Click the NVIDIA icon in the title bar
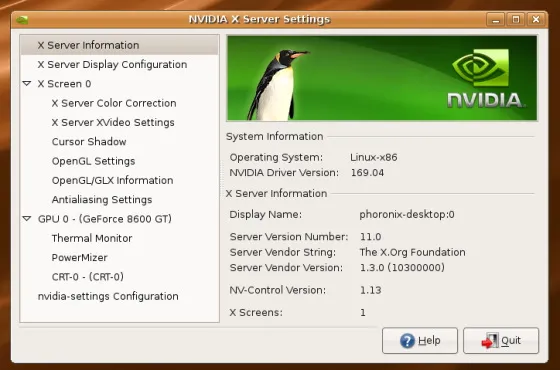The height and width of the screenshot is (370, 560). pos(22,20)
